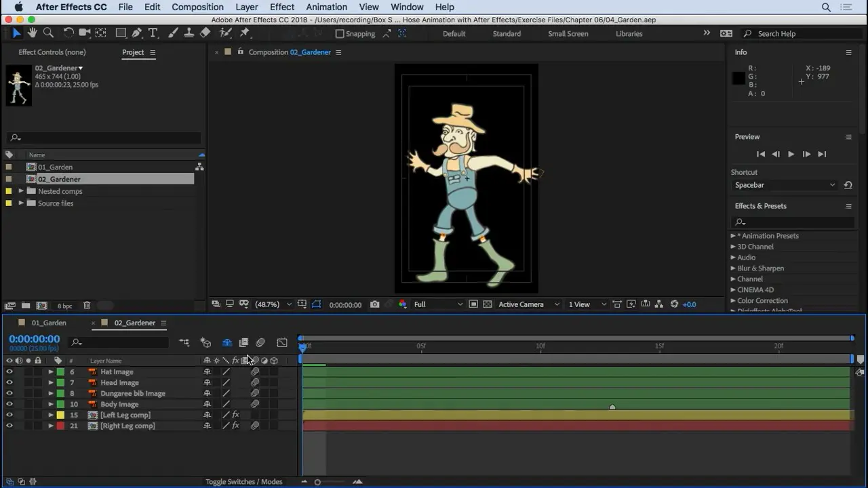Select the Pen tool
Screen dimensions: 868x488
[x=137, y=33]
